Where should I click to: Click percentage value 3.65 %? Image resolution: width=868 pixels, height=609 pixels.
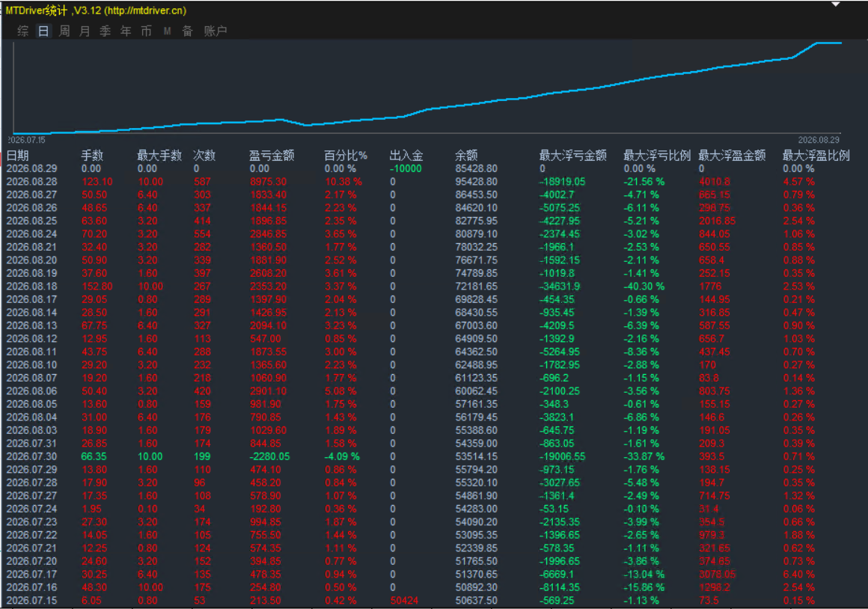340,234
